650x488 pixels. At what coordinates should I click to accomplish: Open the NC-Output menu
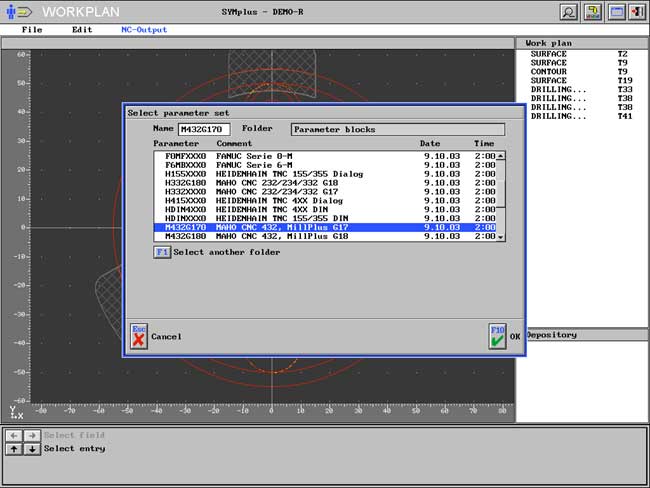click(x=144, y=30)
